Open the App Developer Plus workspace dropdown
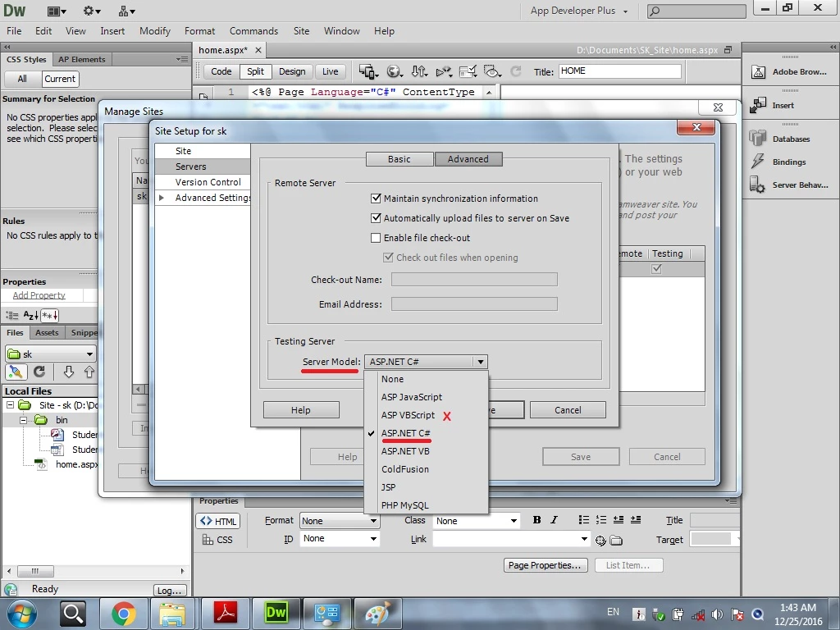This screenshot has height=630, width=840. (x=578, y=11)
